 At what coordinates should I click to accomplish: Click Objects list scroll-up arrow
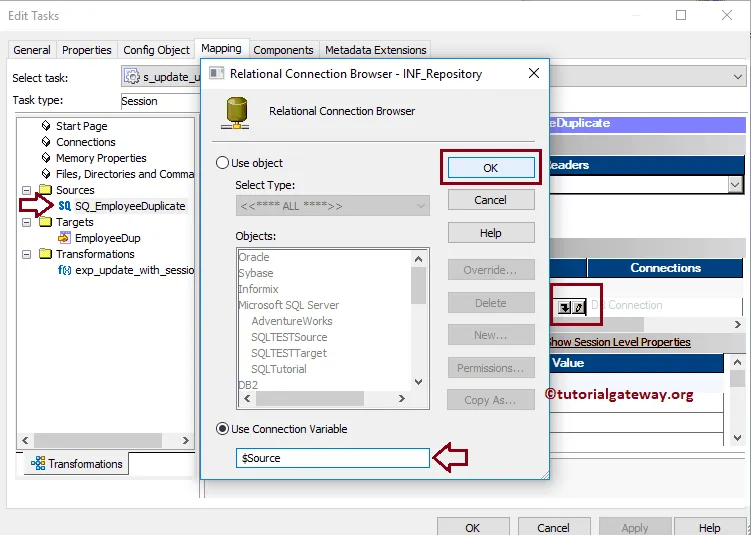[418, 259]
